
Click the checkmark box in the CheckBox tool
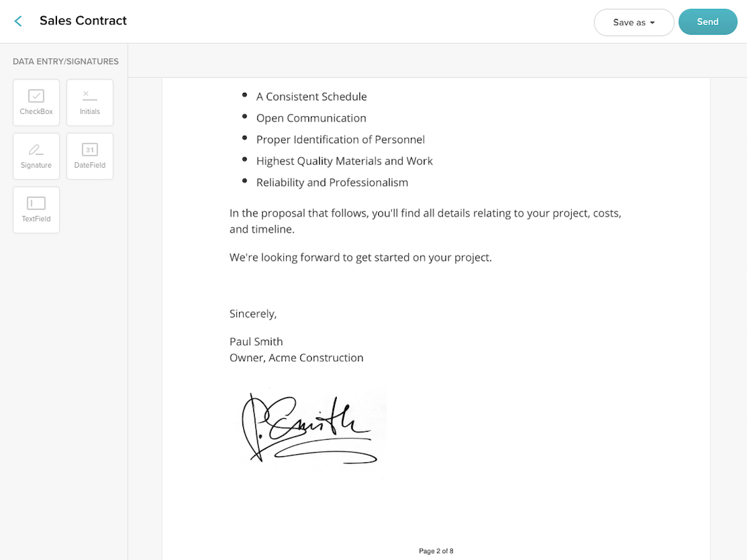pos(36,97)
